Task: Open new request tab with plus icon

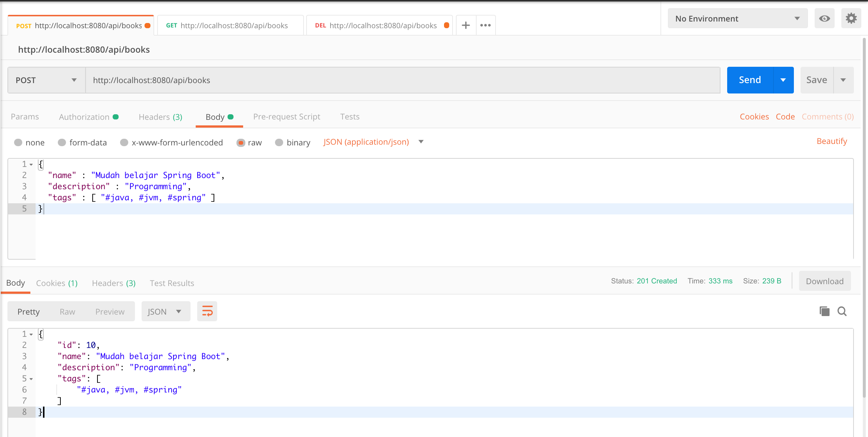Action: (x=466, y=25)
